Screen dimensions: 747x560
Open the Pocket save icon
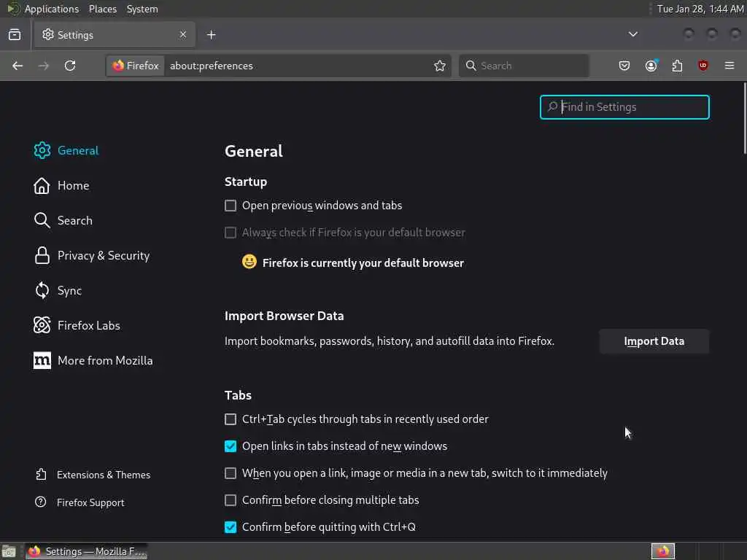(624, 66)
